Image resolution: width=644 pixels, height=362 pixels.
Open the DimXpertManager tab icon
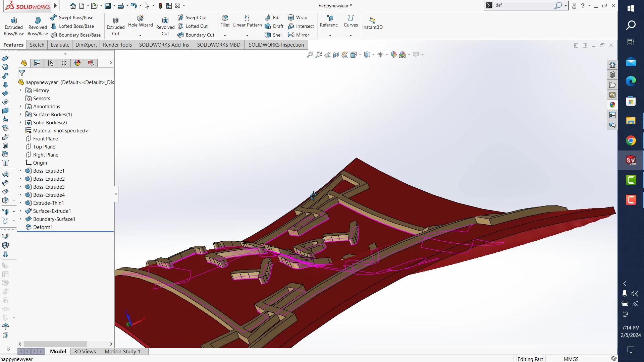[64, 63]
